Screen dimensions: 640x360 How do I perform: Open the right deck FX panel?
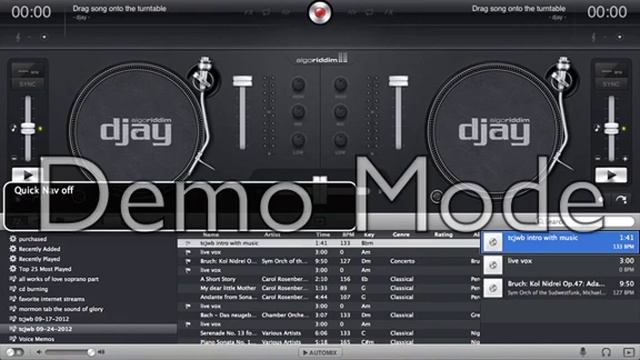click(x=388, y=12)
